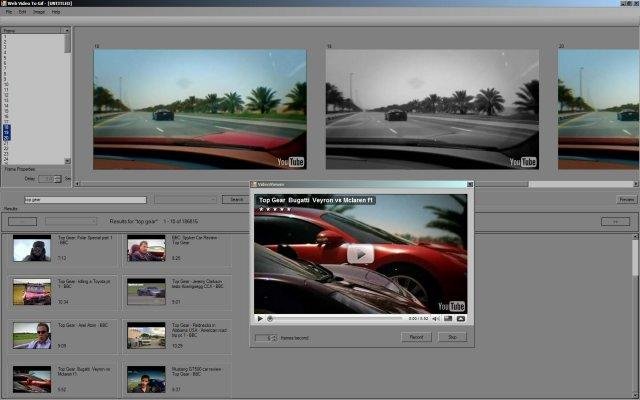Screen dimensions: 640x400
Task: Open the Help menu
Action: pyautogui.click(x=56, y=12)
